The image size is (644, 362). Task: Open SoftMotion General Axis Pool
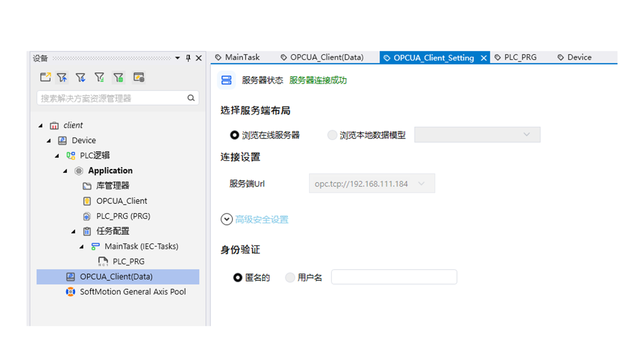(132, 292)
